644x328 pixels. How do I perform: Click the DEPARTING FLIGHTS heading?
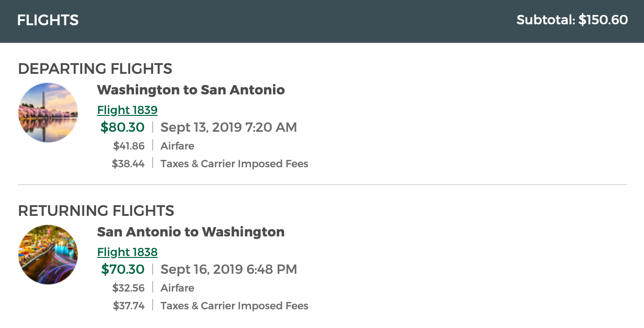95,69
